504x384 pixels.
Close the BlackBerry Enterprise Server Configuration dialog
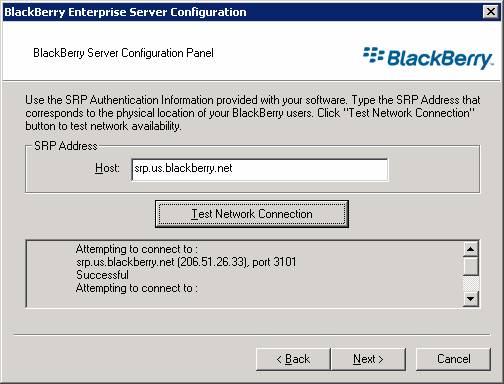[491, 12]
